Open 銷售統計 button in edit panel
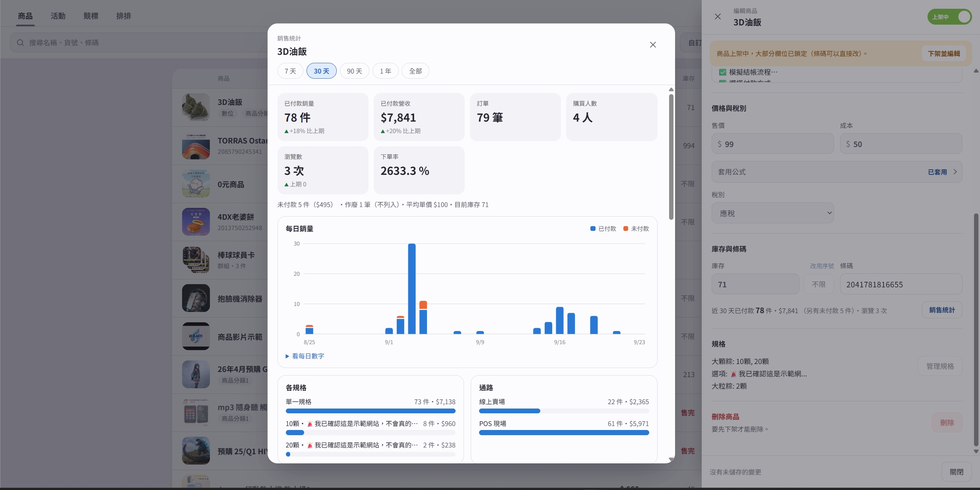980x490 pixels. [942, 310]
